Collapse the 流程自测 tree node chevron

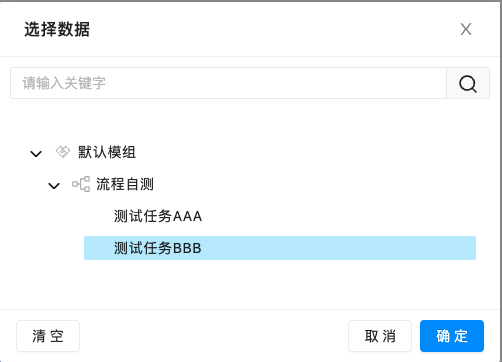54,185
